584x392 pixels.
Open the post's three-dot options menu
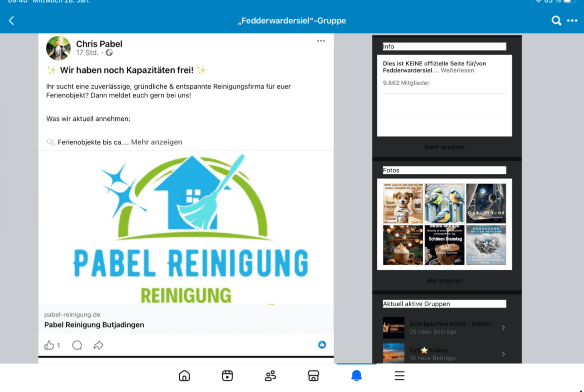click(321, 41)
